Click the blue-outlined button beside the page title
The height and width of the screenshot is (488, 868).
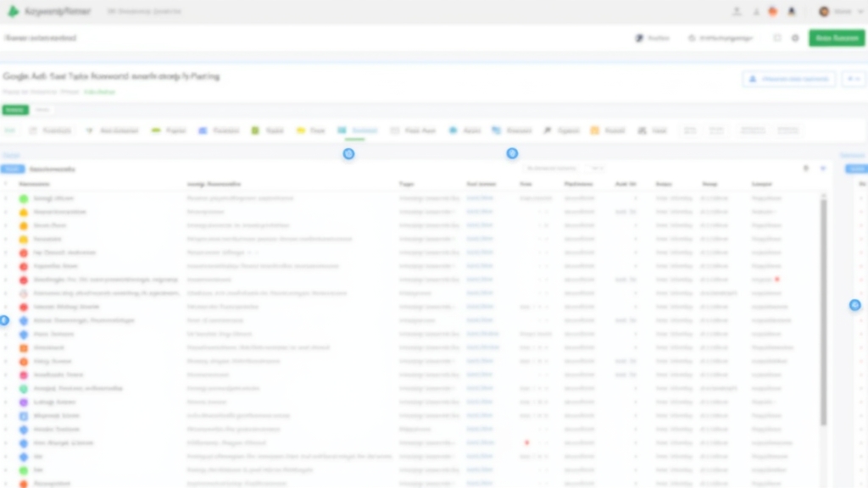pyautogui.click(x=788, y=79)
